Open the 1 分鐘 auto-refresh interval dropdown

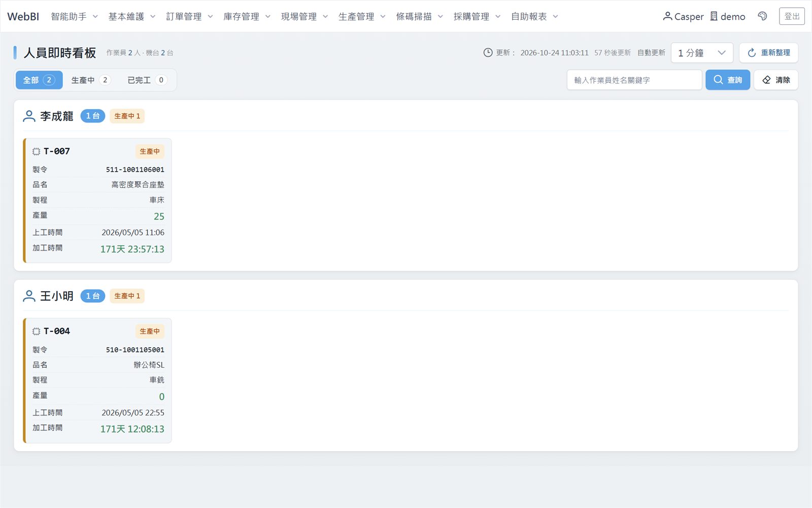702,53
